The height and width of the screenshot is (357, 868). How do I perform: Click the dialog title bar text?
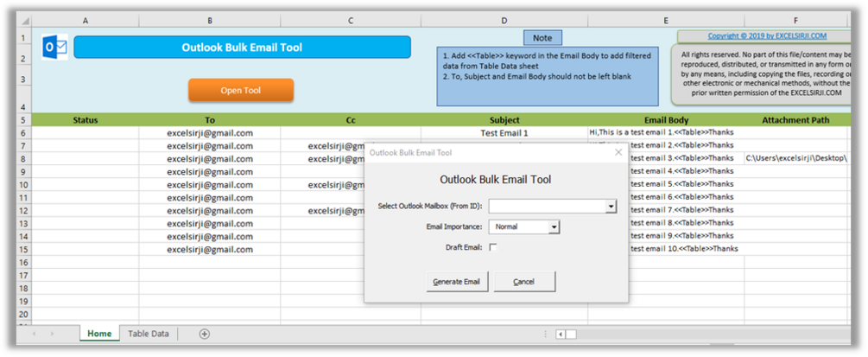411,152
